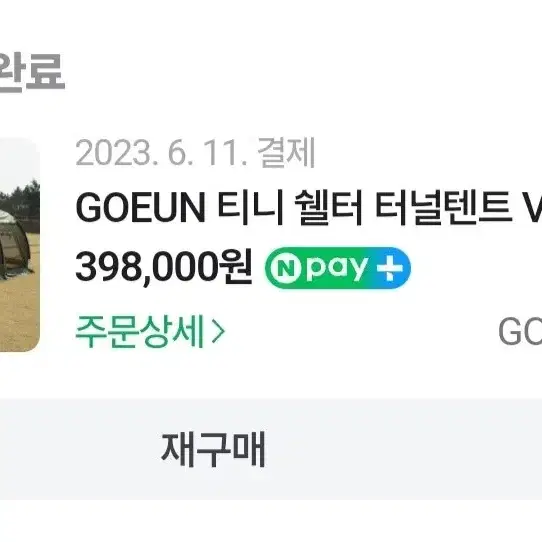Open the tent product thumbnail image
The width and height of the screenshot is (542, 542).
(x=20, y=244)
